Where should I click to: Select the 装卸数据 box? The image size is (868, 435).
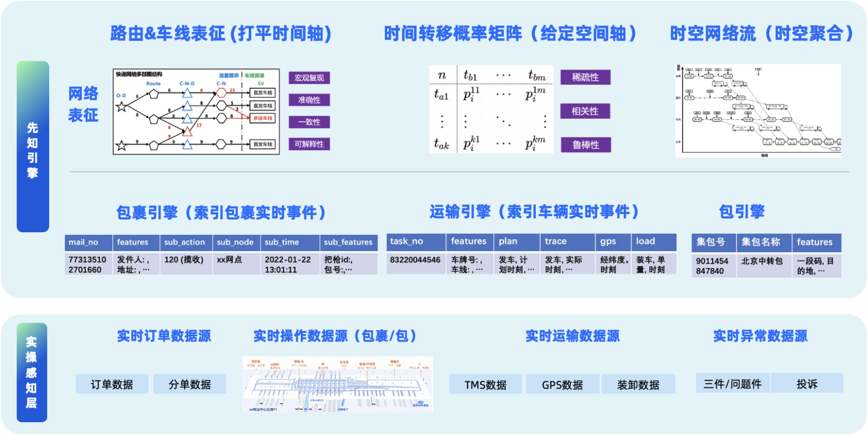tap(638, 384)
